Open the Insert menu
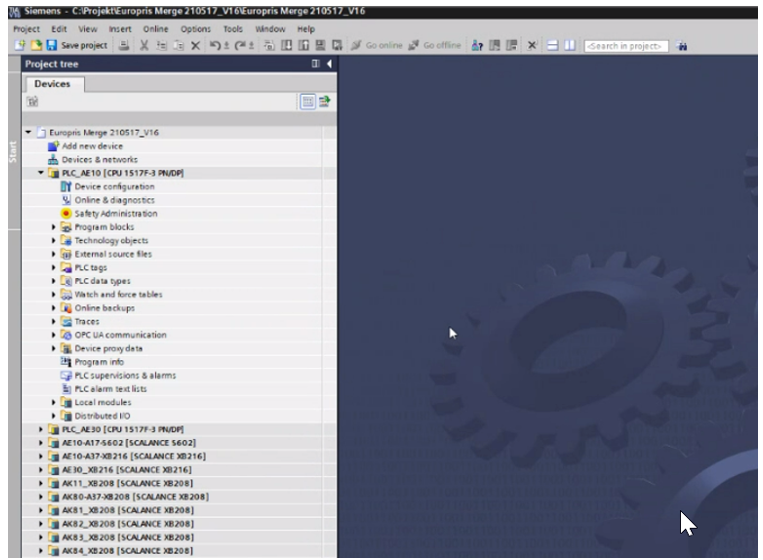This screenshot has height=560, width=763. [120, 29]
